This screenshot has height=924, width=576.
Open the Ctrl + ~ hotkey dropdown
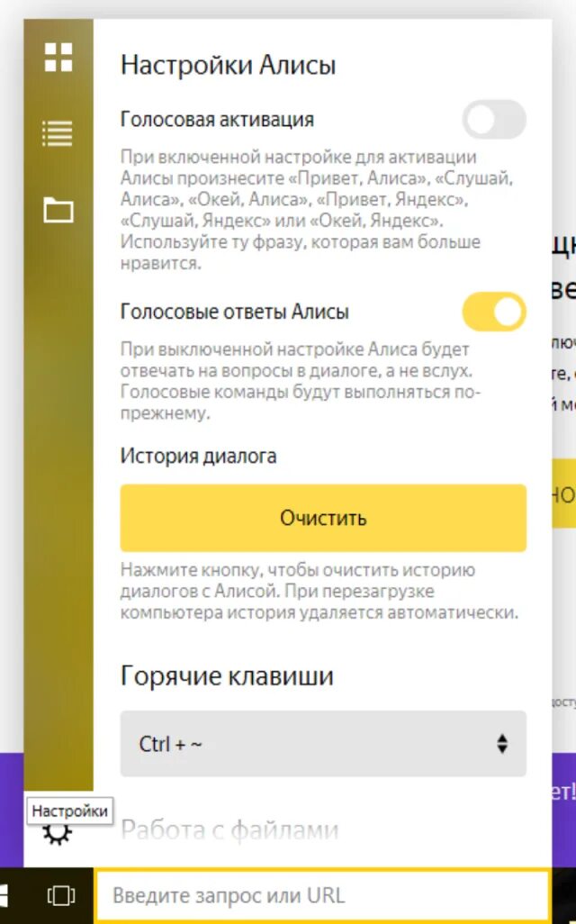click(323, 744)
